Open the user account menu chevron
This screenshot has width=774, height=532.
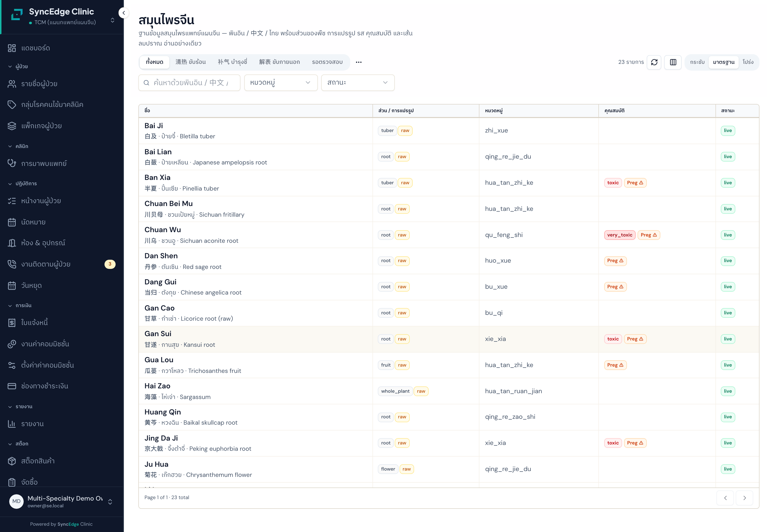(110, 502)
